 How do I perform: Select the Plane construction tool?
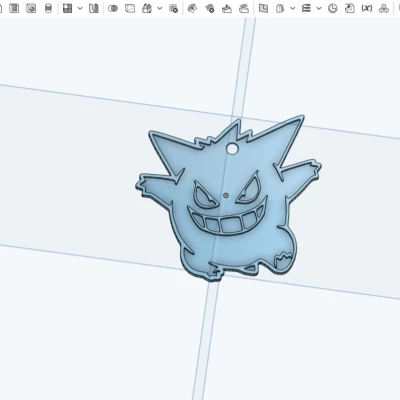pyautogui.click(x=263, y=8)
